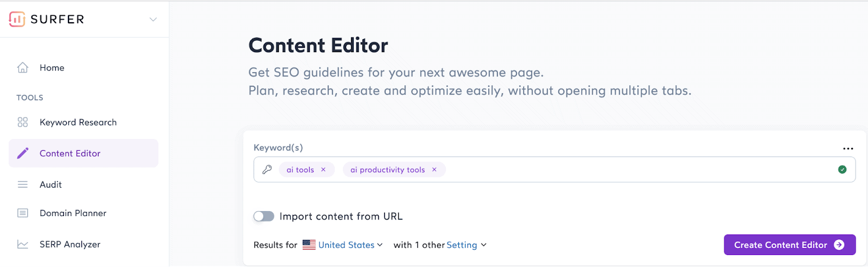Click the Audit lines icon
The width and height of the screenshot is (868, 267).
[x=23, y=185]
